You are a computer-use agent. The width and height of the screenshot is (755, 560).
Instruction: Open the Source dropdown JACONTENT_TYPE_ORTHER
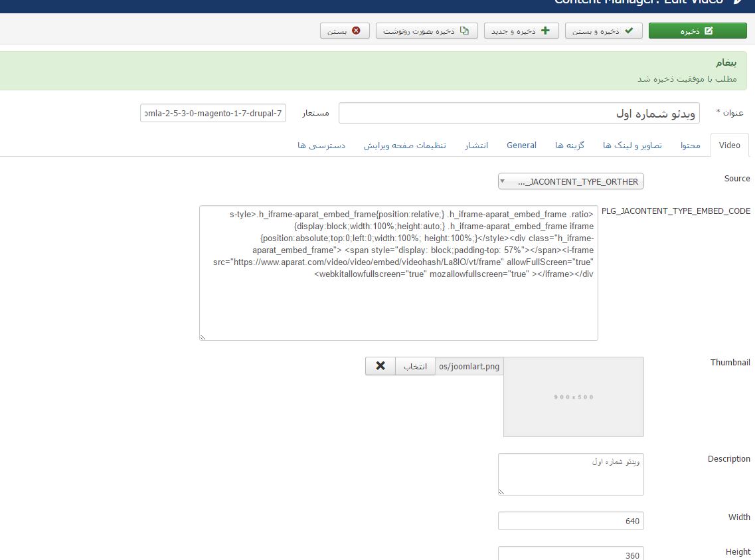coord(570,181)
